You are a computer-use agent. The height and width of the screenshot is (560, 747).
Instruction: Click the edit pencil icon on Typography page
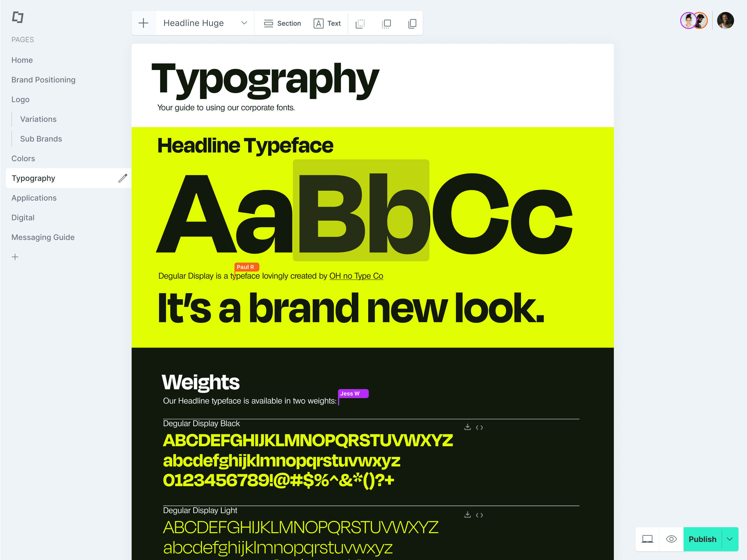coord(123,178)
